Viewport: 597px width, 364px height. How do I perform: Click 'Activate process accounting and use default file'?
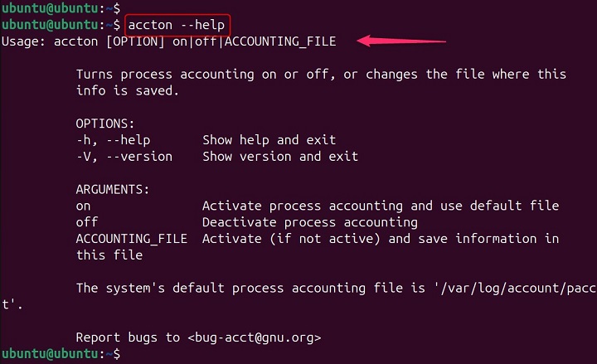point(381,206)
